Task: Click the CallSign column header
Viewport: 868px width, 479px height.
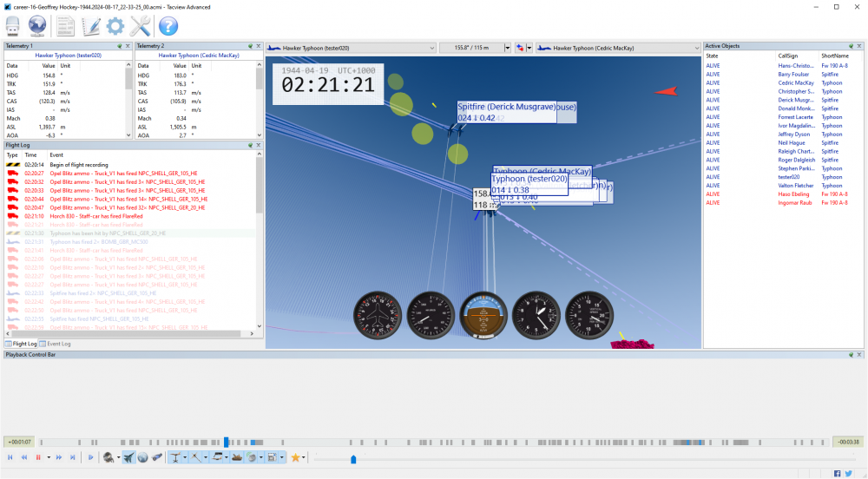Action: (788, 55)
